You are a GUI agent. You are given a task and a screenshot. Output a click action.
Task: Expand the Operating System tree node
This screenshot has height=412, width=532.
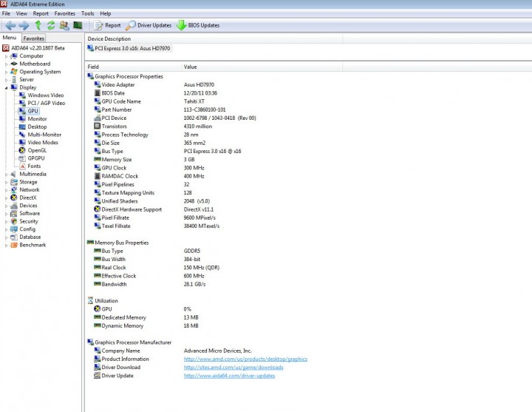(6, 72)
